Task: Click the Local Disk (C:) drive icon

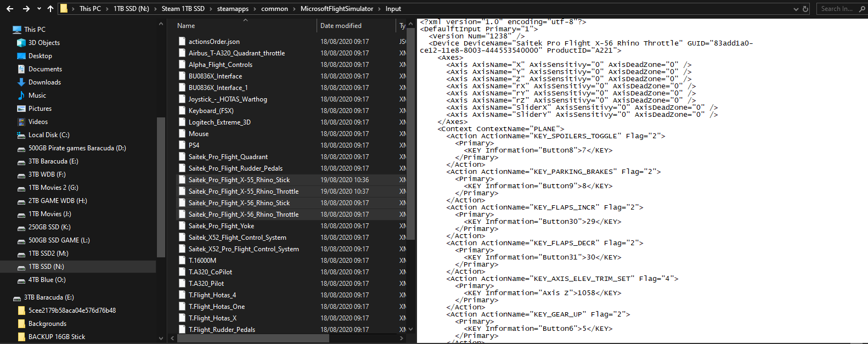Action: coord(21,135)
